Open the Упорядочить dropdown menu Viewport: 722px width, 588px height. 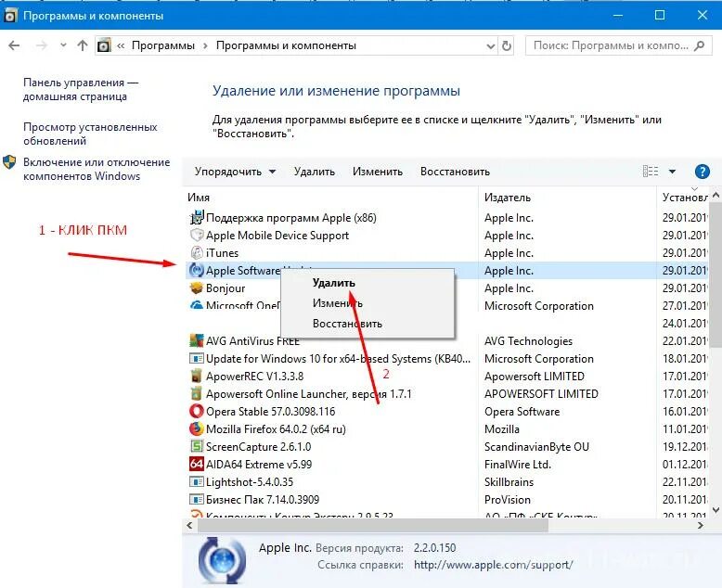tap(235, 172)
